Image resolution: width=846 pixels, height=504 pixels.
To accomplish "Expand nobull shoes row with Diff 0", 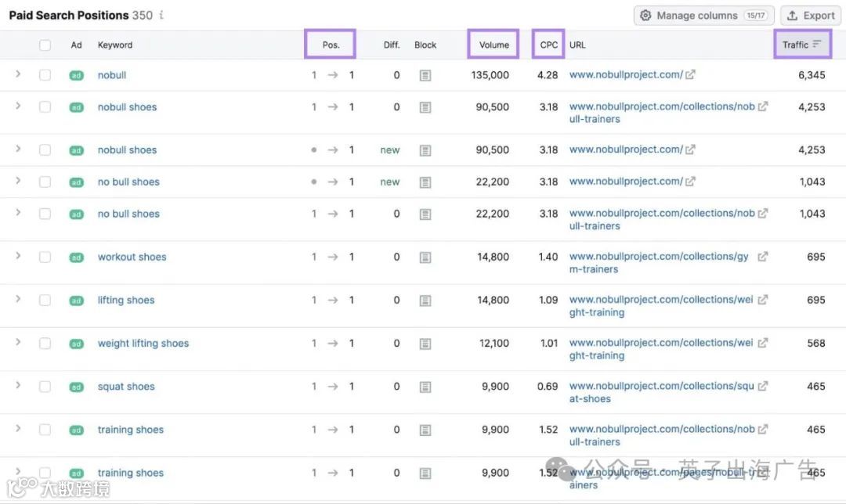I will pyautogui.click(x=18, y=106).
